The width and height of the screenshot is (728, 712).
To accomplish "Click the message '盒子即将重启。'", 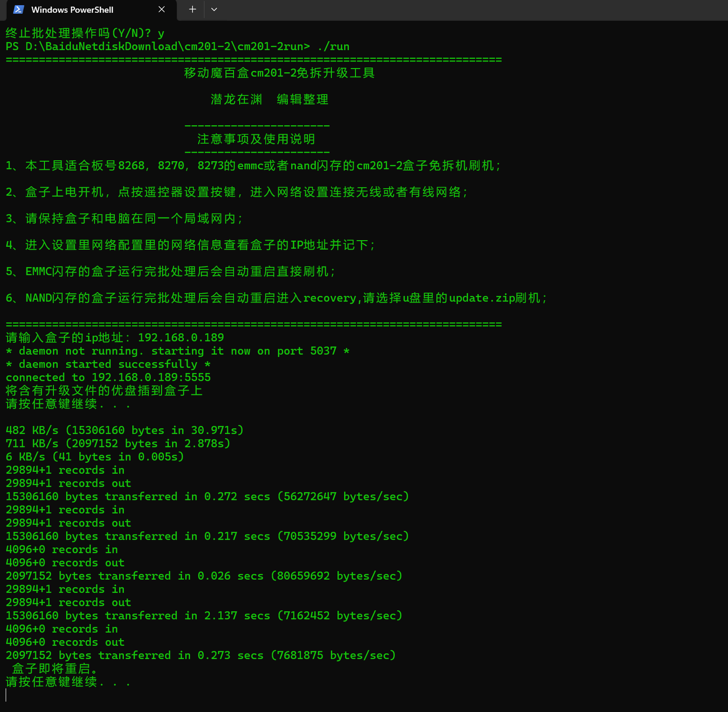I will [55, 669].
